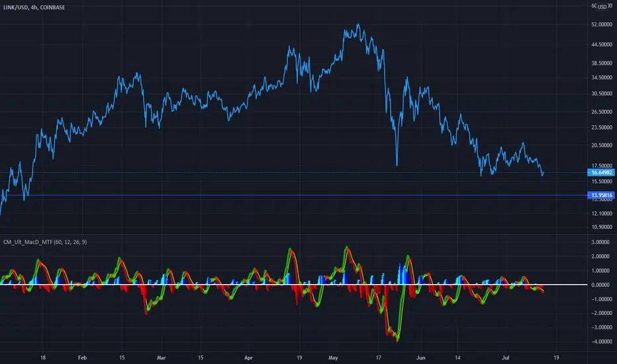Image resolution: width=617 pixels, height=364 pixels.
Task: Click the -1.00000 MACD scale value
Action: (602, 299)
